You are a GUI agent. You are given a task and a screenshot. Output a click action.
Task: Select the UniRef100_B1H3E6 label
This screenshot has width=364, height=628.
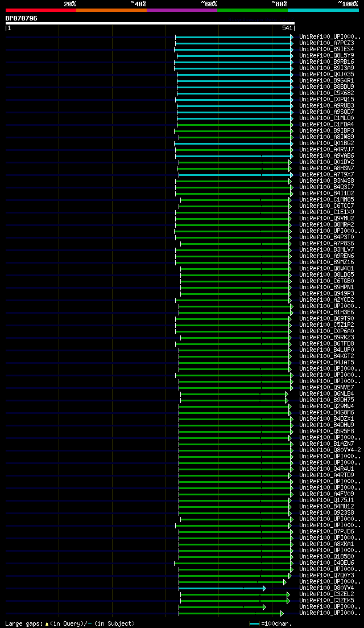(326, 313)
